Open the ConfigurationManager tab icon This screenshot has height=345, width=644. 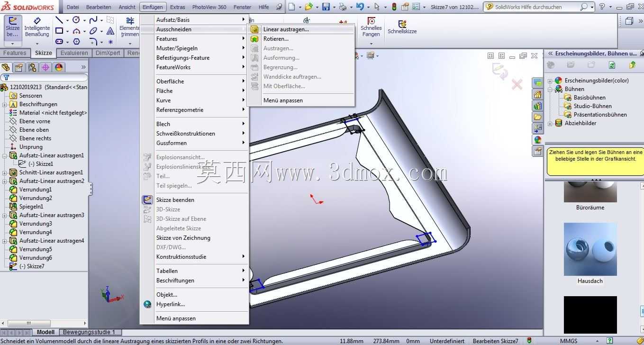[32, 67]
